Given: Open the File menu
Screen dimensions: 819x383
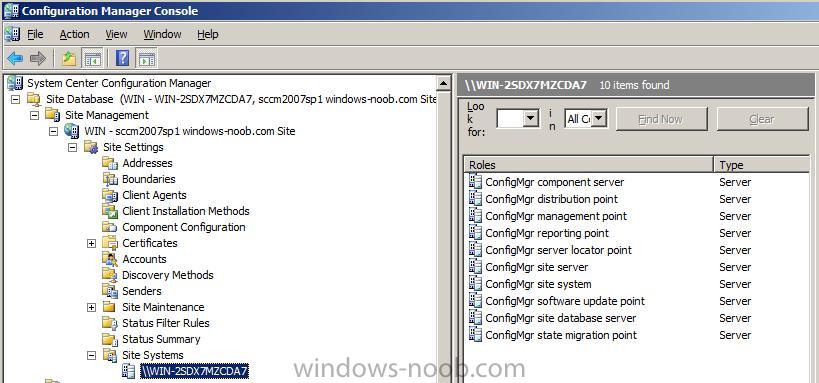Looking at the screenshot, I should (x=36, y=34).
